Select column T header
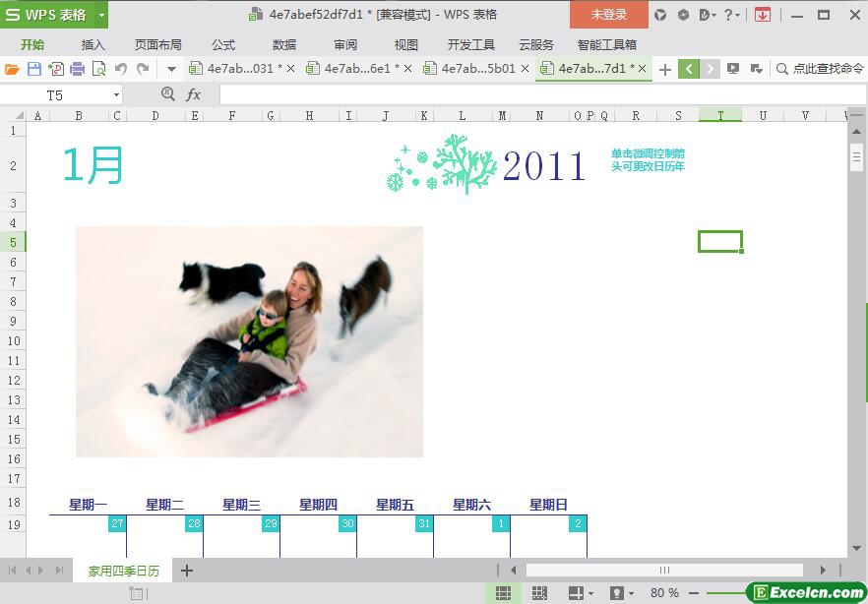This screenshot has height=604, width=868. (720, 115)
